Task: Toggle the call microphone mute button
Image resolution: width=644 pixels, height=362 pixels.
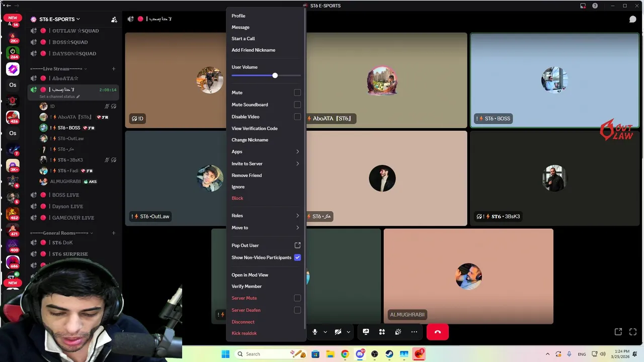Action: [x=315, y=332]
